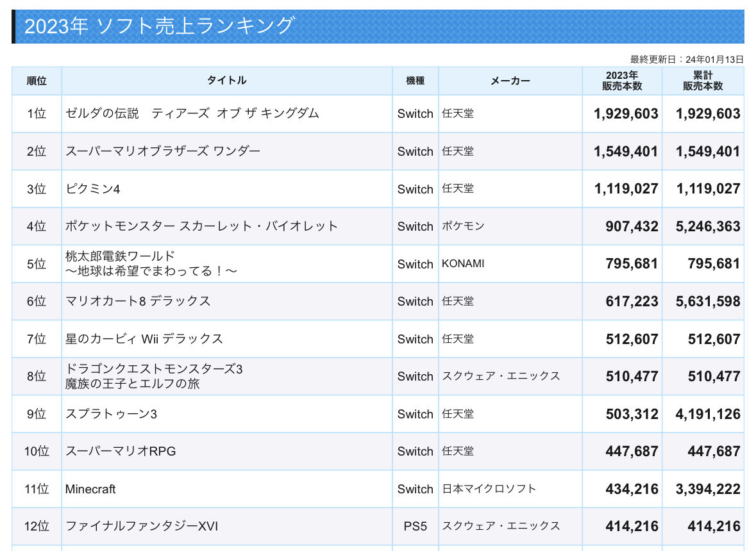Click the メーカー column header
This screenshot has height=551, width=756.
coord(510,81)
